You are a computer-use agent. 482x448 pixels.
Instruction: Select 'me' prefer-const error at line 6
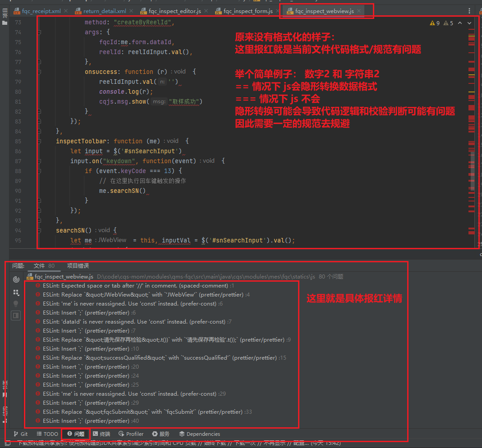click(x=129, y=304)
